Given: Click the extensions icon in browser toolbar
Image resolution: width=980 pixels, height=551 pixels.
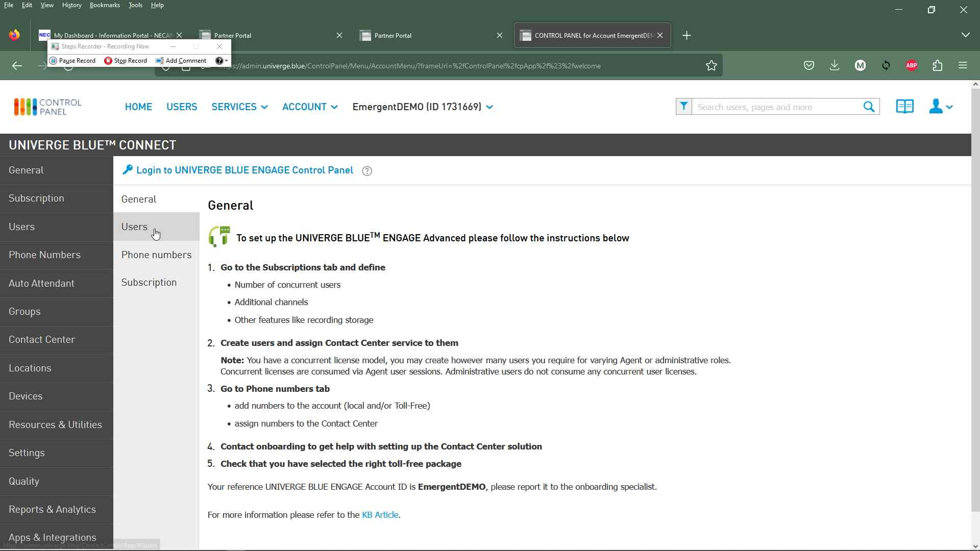Looking at the screenshot, I should tap(938, 65).
